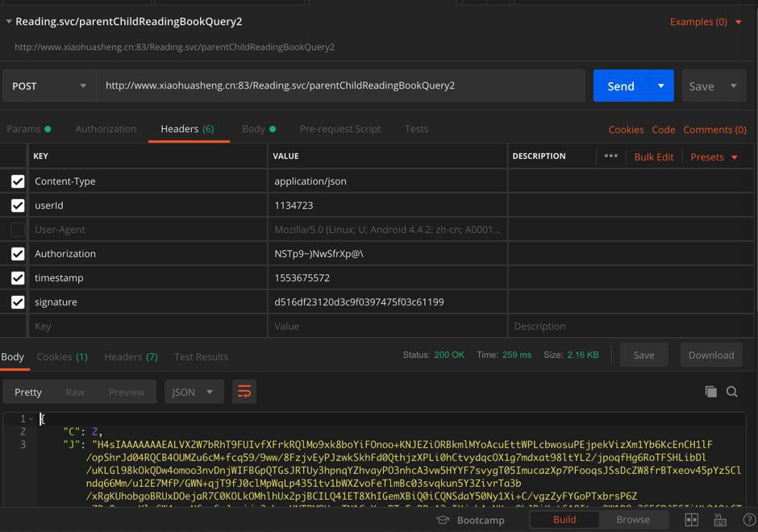Open the POST method dropdown
758x532 pixels.
tap(49, 86)
